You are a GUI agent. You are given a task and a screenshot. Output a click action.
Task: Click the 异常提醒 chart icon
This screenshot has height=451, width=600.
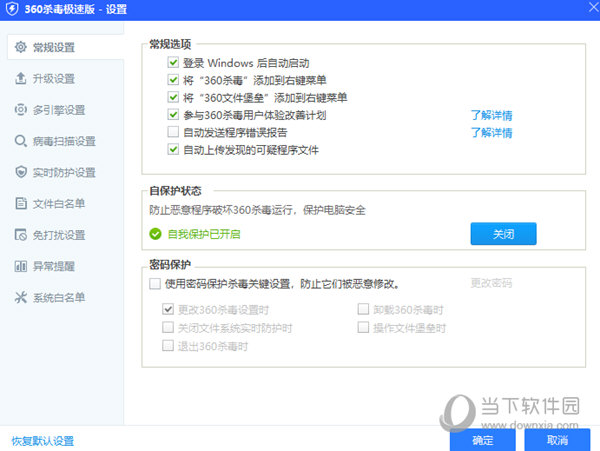tap(20, 266)
